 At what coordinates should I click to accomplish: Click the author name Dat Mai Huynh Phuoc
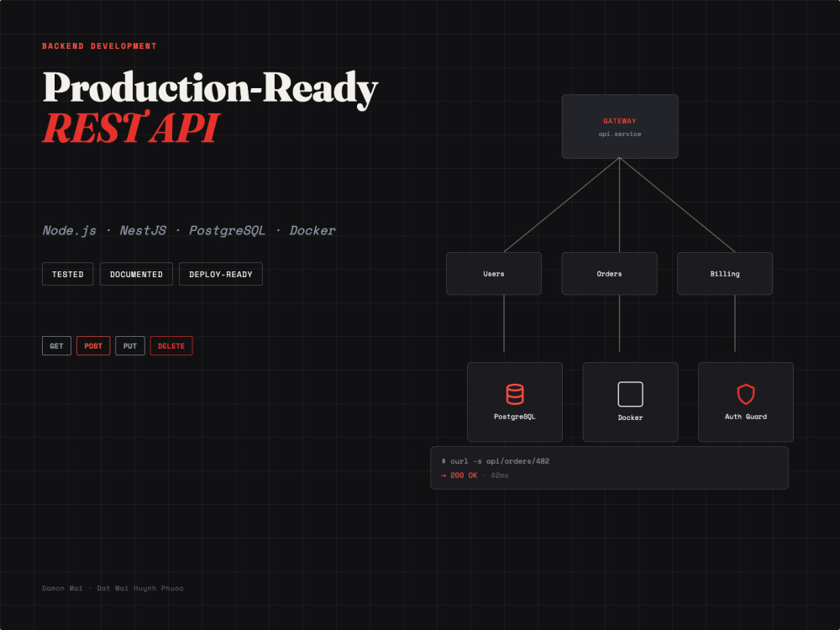(x=140, y=588)
